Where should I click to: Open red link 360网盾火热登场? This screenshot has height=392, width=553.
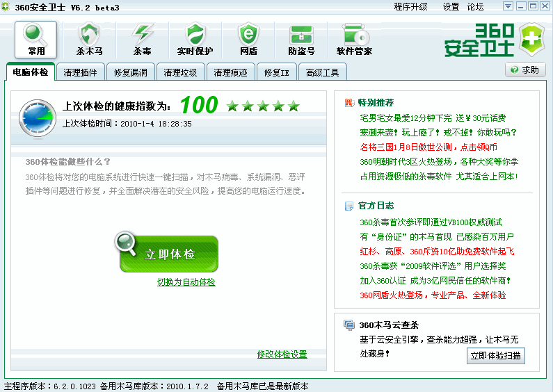click(x=433, y=295)
